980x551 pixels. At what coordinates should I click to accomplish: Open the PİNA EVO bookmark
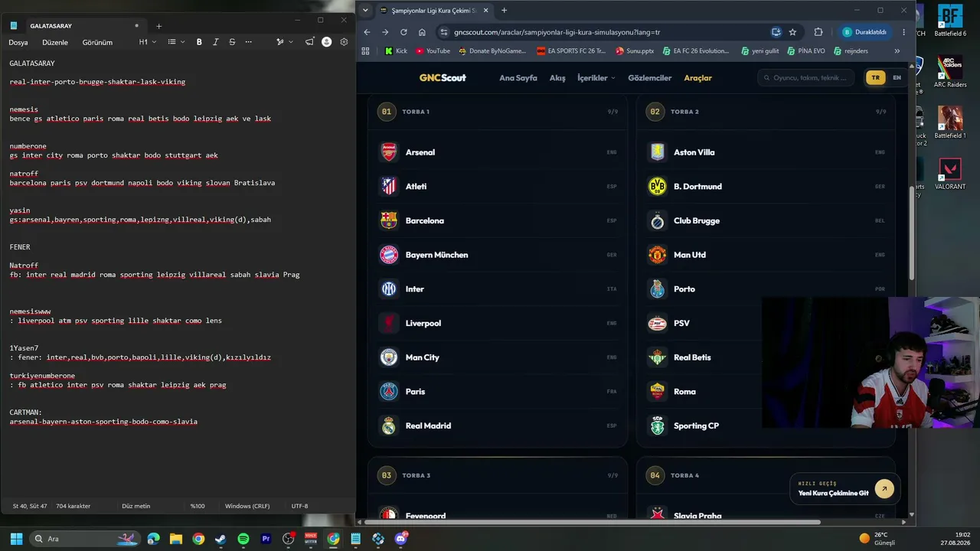805,51
